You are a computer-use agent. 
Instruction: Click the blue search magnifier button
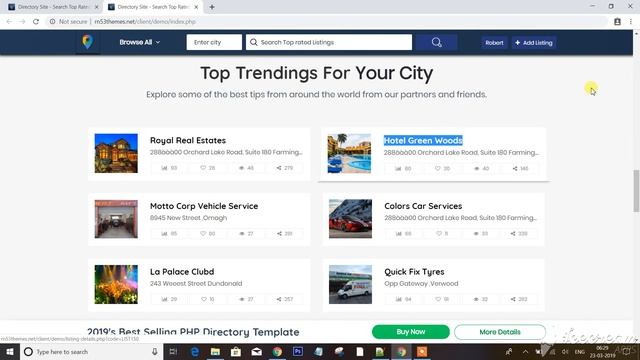[x=436, y=42]
